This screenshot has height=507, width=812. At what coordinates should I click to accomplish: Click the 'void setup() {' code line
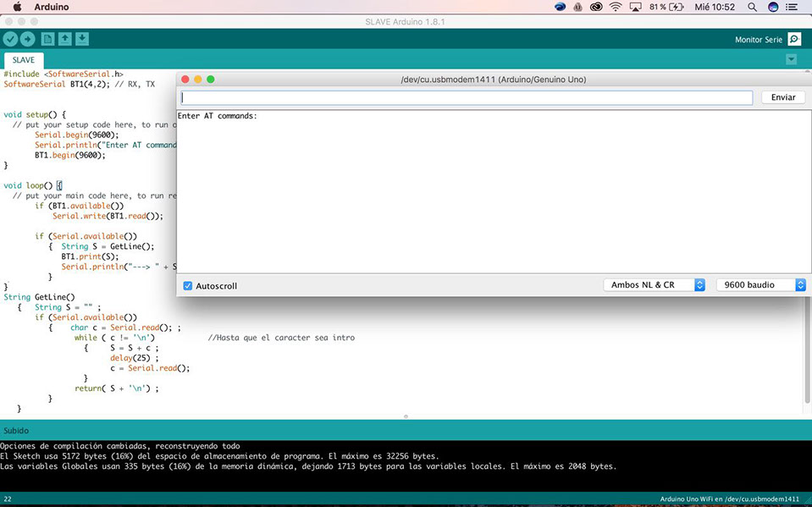[35, 114]
